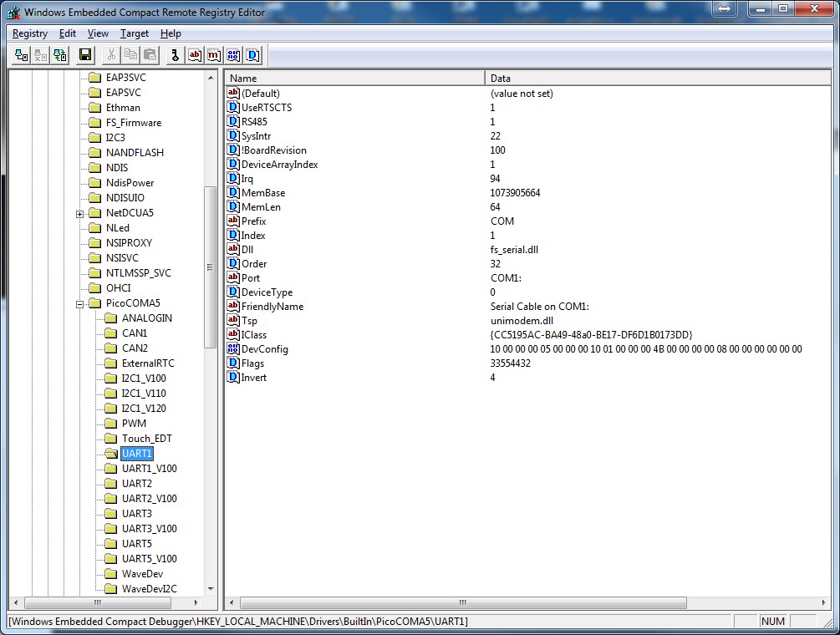Click the string icon beside IClass
Image resolution: width=840 pixels, height=635 pixels.
233,335
